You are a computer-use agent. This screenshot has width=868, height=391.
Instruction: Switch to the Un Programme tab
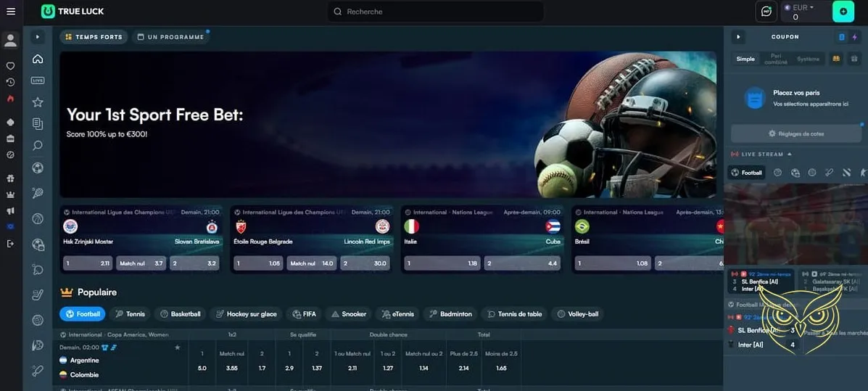pos(170,37)
